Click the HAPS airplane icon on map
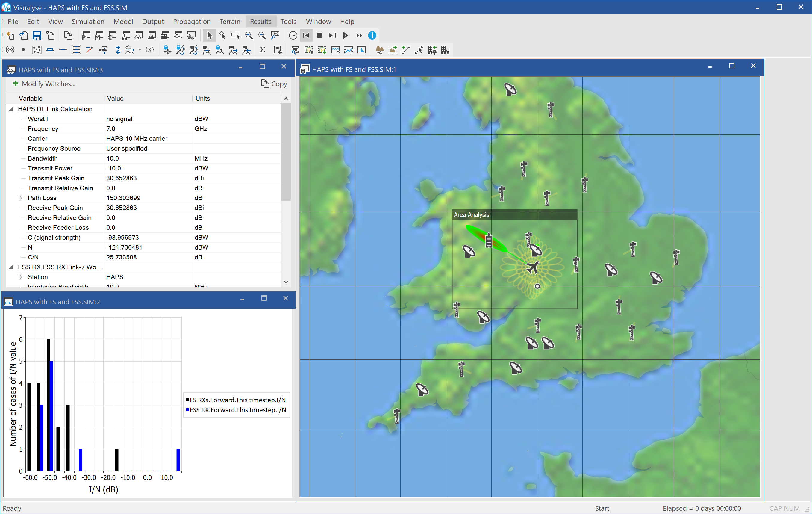This screenshot has height=514, width=812. coord(532,268)
